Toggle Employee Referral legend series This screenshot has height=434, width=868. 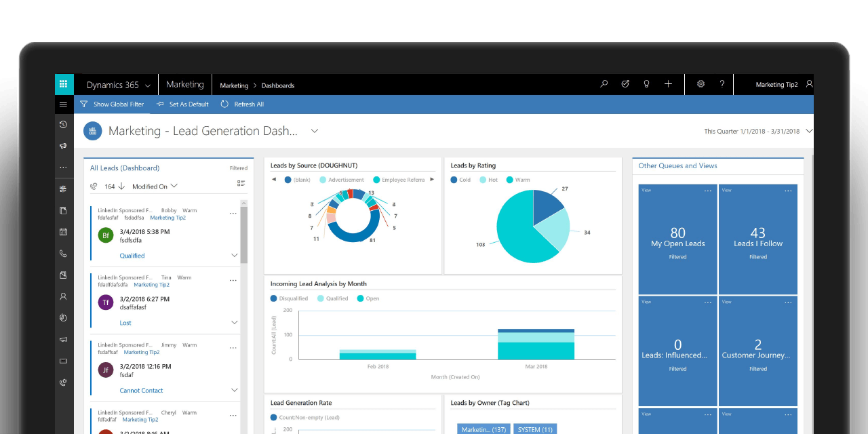point(399,180)
